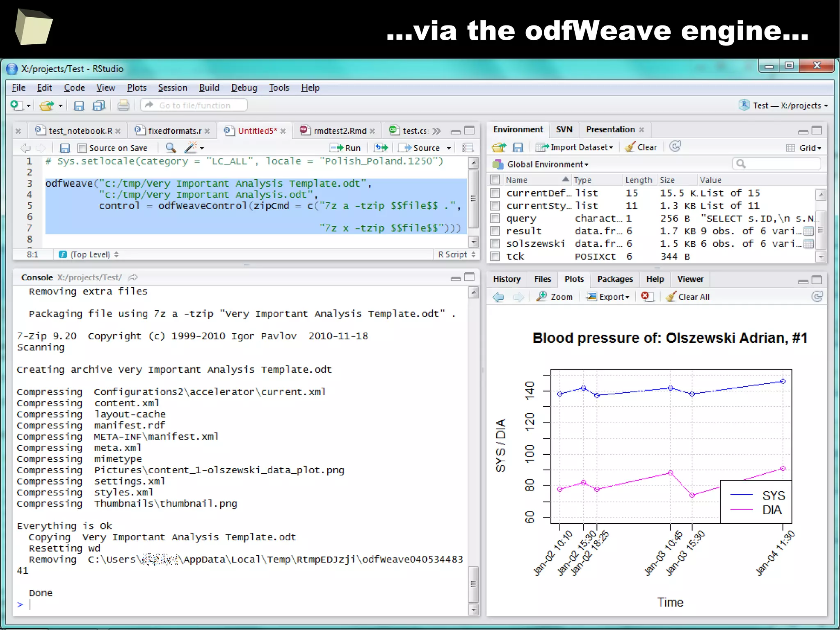Viewport: 840px width, 630px height.
Task: Click the Import Dataset button
Action: (x=574, y=147)
